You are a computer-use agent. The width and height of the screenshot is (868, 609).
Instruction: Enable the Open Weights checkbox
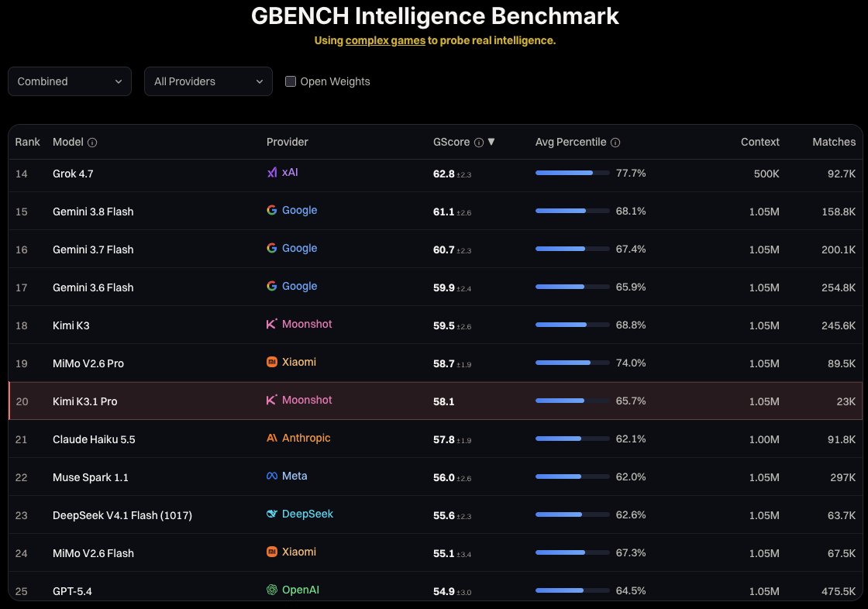290,81
